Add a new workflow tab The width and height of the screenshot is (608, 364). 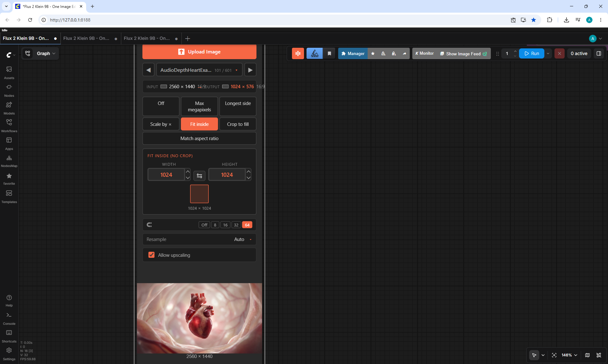pyautogui.click(x=188, y=39)
